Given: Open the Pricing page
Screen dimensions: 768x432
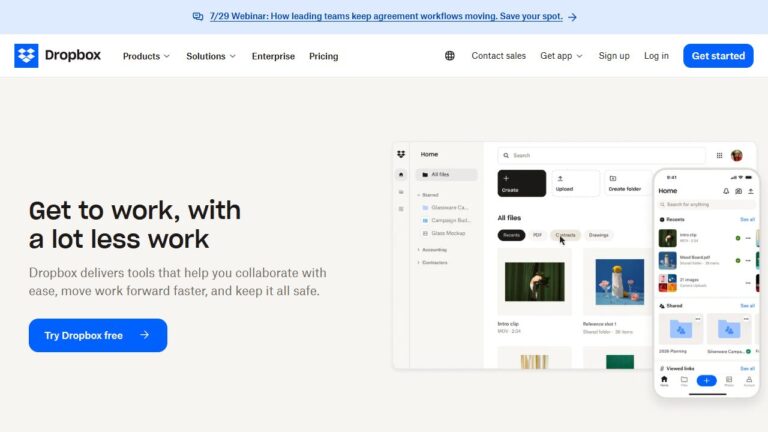Looking at the screenshot, I should coord(323,56).
